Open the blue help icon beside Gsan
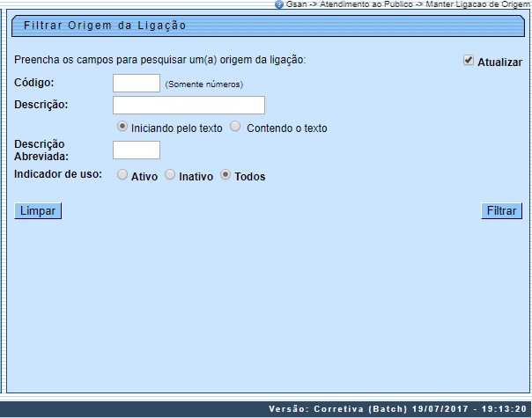This screenshot has height=418, width=532. point(279,4)
